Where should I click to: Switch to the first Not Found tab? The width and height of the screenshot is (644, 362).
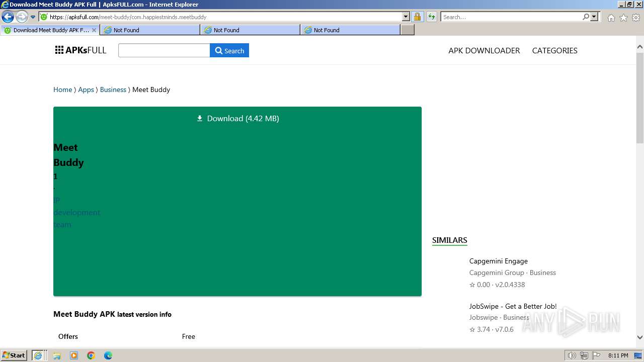pos(149,30)
